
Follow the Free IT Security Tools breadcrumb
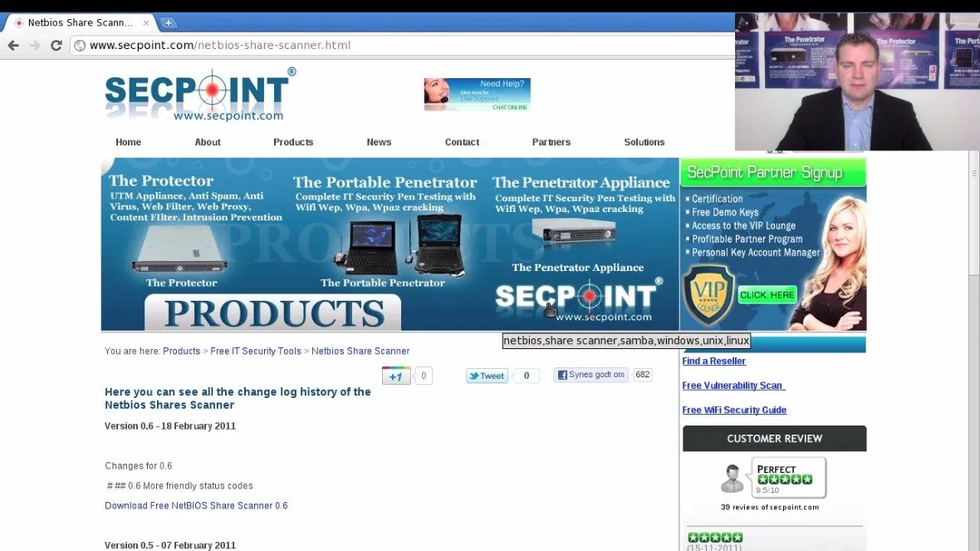pyautogui.click(x=256, y=351)
